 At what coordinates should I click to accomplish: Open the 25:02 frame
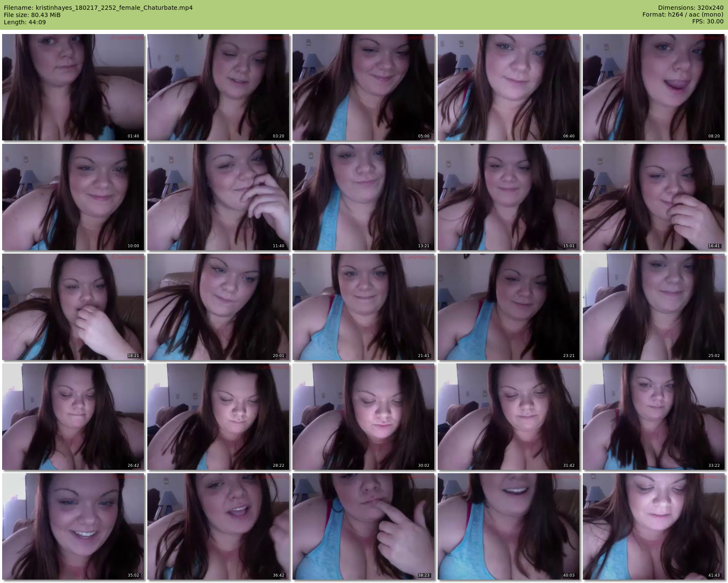tap(654, 307)
